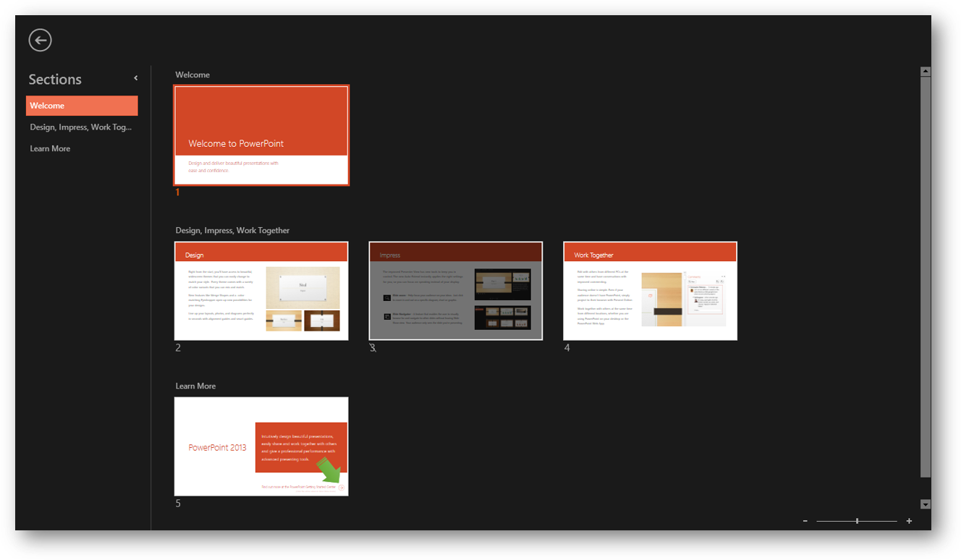Collapse the Sections pane chevron
Viewport: 961px width, 560px height.
pyautogui.click(x=135, y=78)
